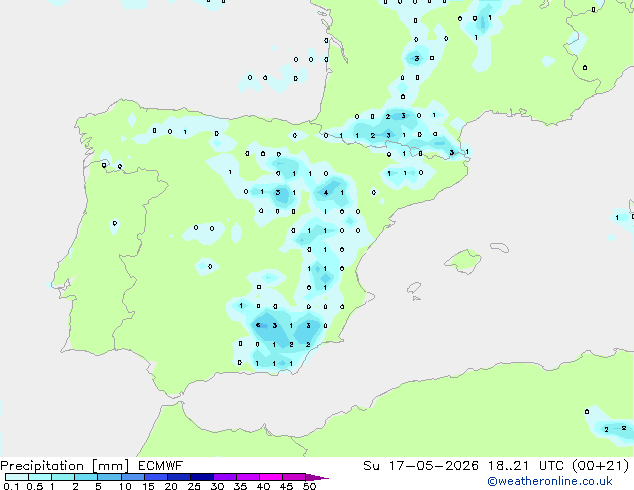Click the "10" legend scale label
The width and height of the screenshot is (634, 490).
(x=125, y=486)
